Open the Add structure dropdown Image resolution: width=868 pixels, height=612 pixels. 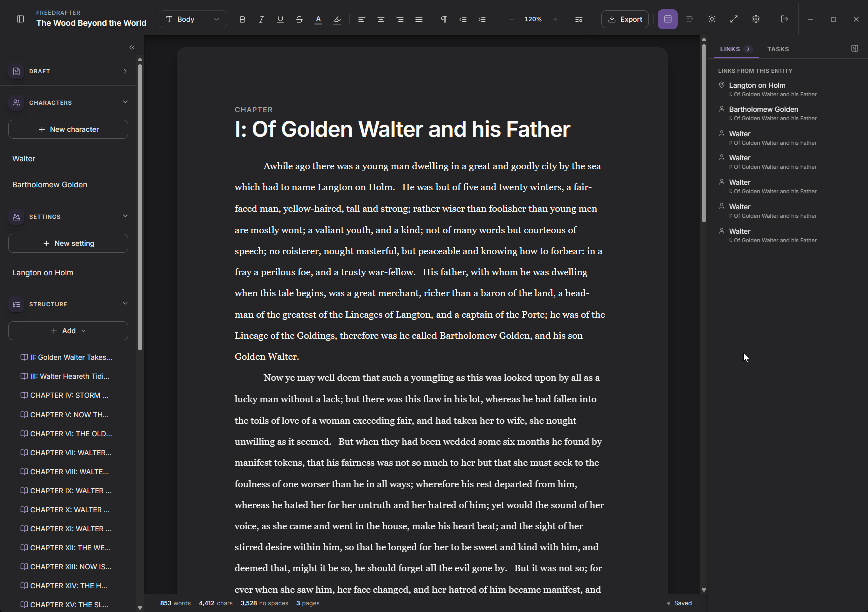click(68, 331)
